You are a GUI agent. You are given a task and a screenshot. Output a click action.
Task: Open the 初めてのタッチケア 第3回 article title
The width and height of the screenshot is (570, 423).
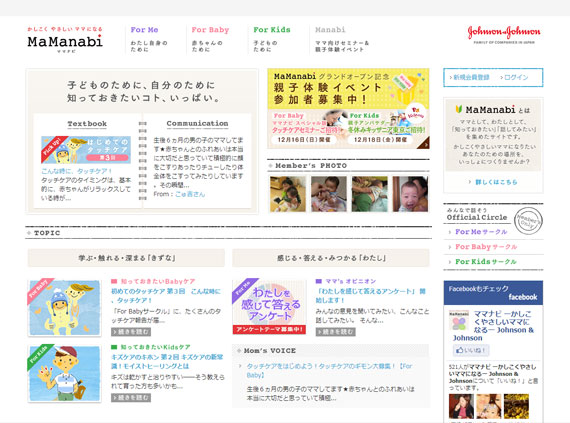pyautogui.click(x=165, y=296)
